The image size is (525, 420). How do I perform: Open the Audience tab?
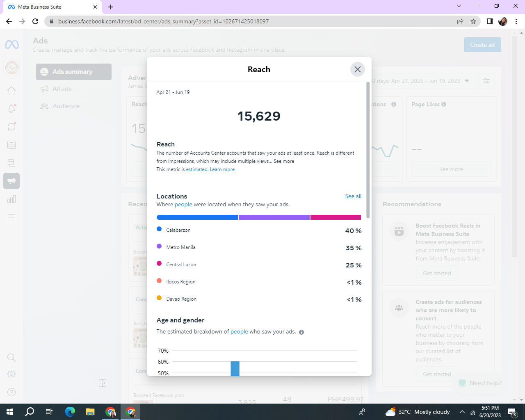(x=74, y=106)
